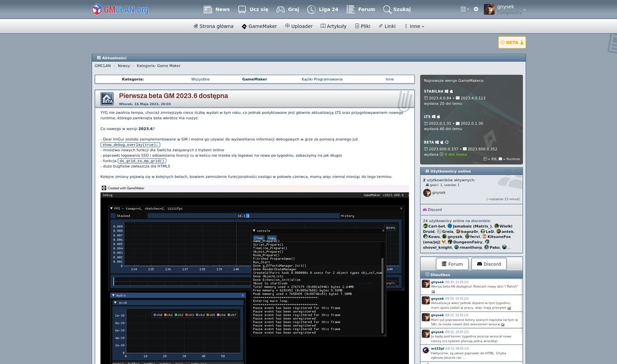Click the stable runtime version 2023.4.0.113

(x=473, y=98)
